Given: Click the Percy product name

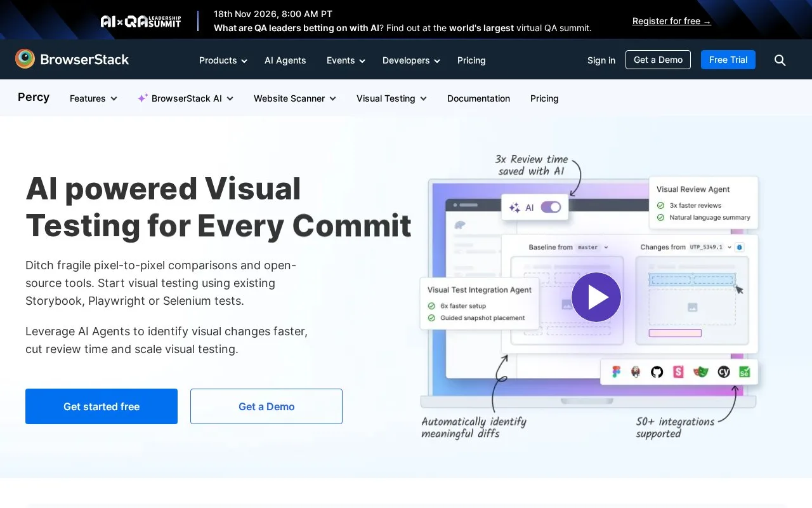Looking at the screenshot, I should (34, 97).
